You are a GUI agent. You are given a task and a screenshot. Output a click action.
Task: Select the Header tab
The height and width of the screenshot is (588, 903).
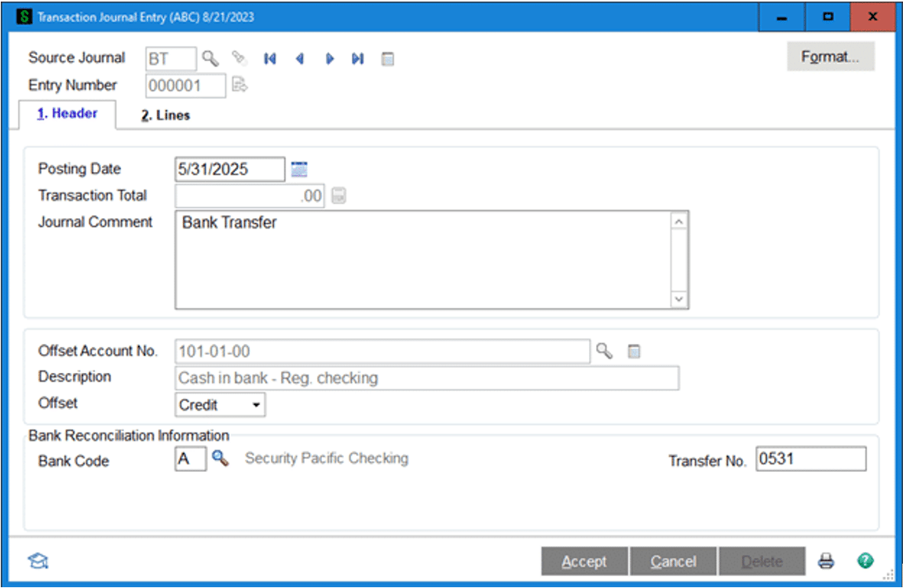(x=68, y=114)
